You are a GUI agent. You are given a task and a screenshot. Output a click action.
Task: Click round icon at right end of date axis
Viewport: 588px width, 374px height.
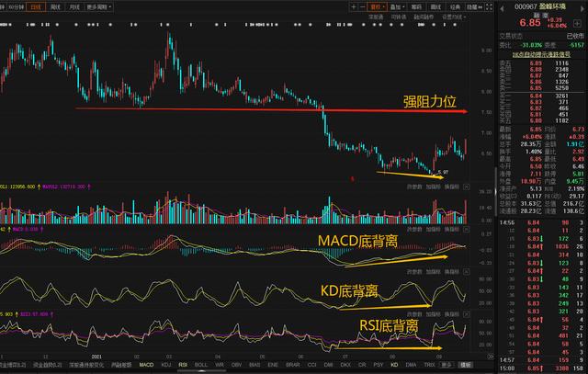click(490, 357)
